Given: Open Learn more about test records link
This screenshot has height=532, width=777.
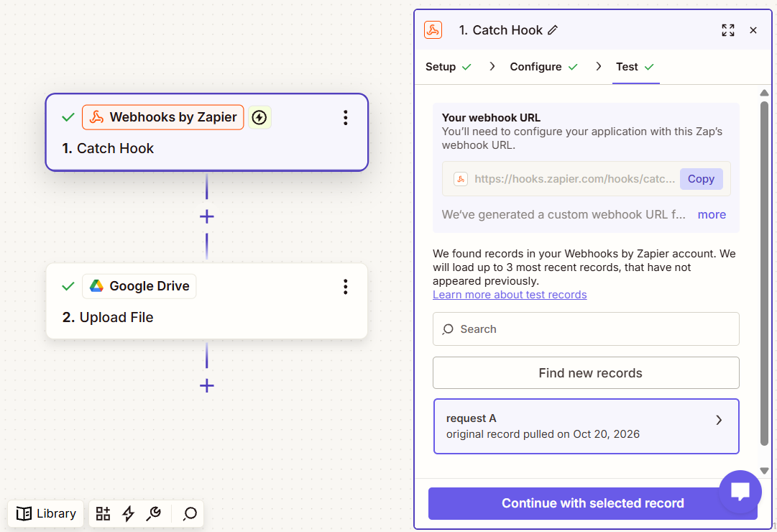Looking at the screenshot, I should (510, 295).
